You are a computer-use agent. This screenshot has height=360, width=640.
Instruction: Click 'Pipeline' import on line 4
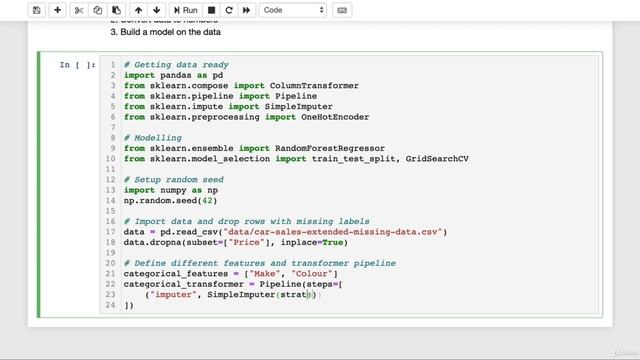[x=296, y=96]
